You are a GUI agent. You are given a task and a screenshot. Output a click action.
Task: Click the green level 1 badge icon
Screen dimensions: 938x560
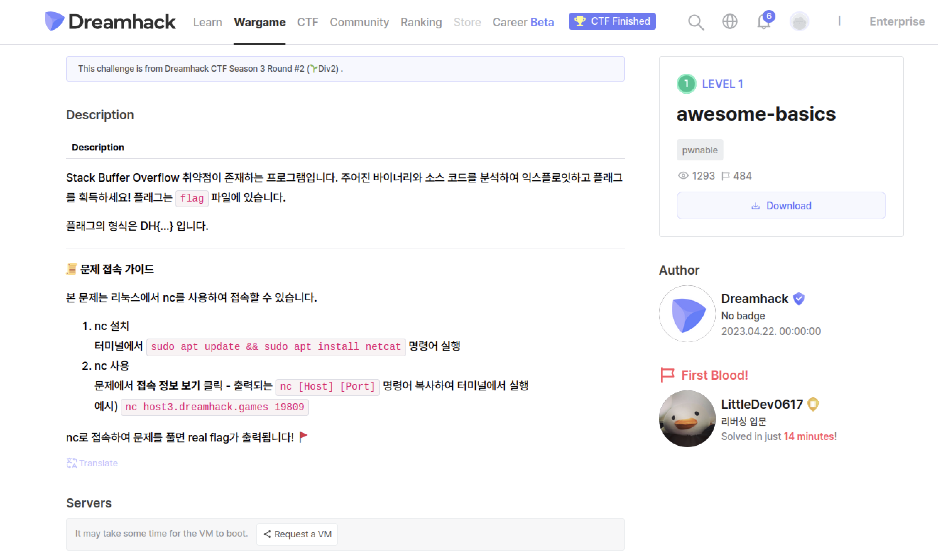686,83
